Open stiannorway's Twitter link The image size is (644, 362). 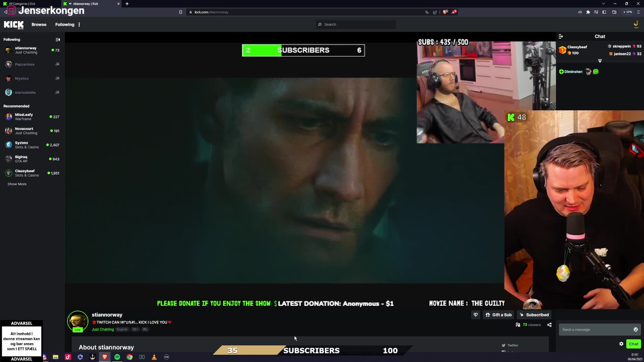tap(510, 345)
